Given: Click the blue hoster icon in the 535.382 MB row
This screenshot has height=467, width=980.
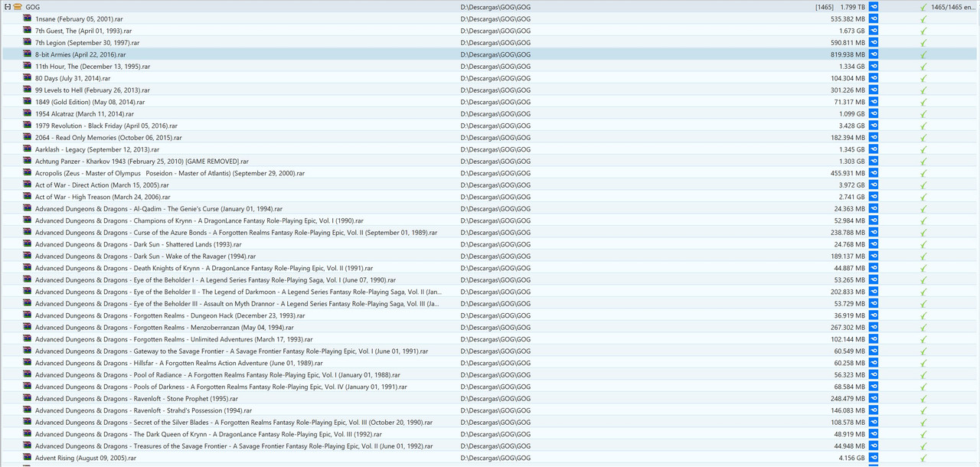Looking at the screenshot, I should click(x=874, y=18).
